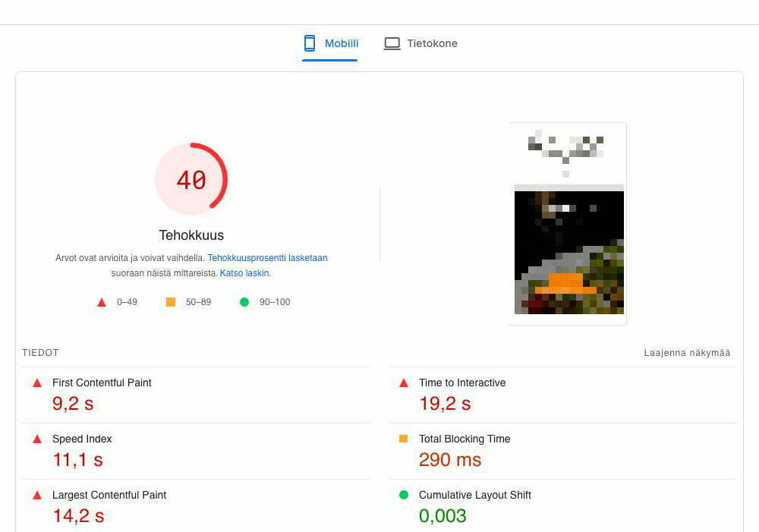Click the orange square beside Total Blocking Time
Screen dimensions: 759x532
[x=403, y=439]
